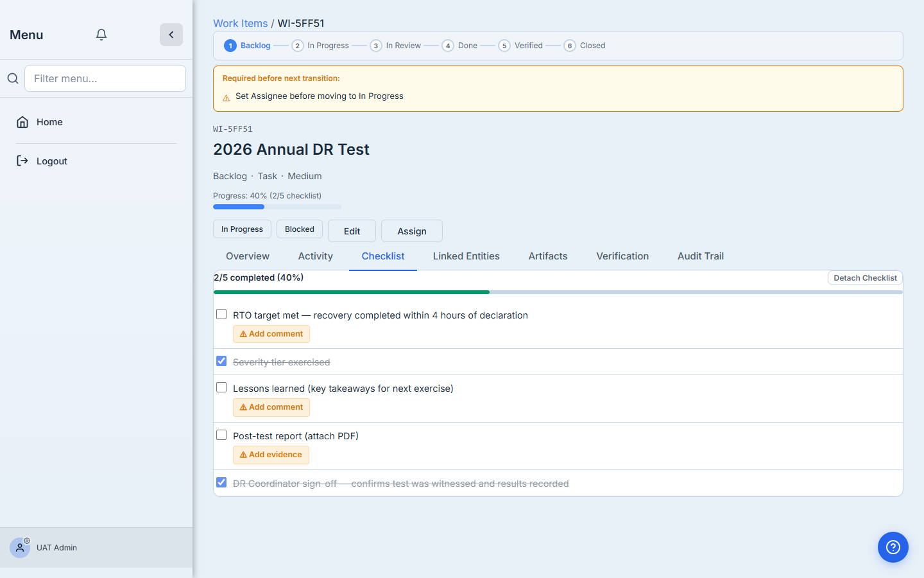
Task: Check the RTO target met checkbox
Action: 221,314
